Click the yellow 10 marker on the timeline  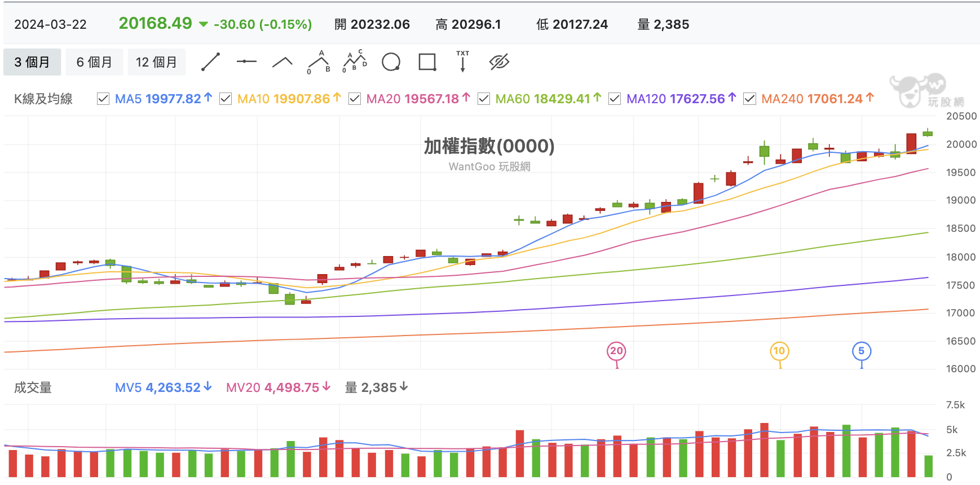[779, 351]
